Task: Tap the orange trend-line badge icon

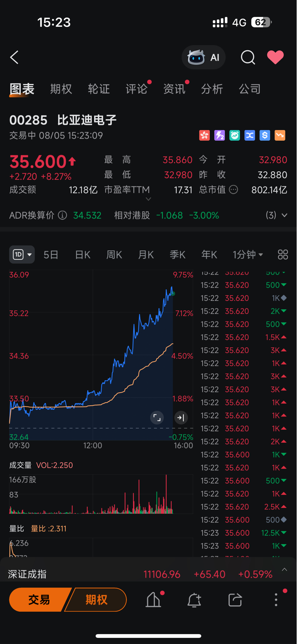Action: [280, 135]
